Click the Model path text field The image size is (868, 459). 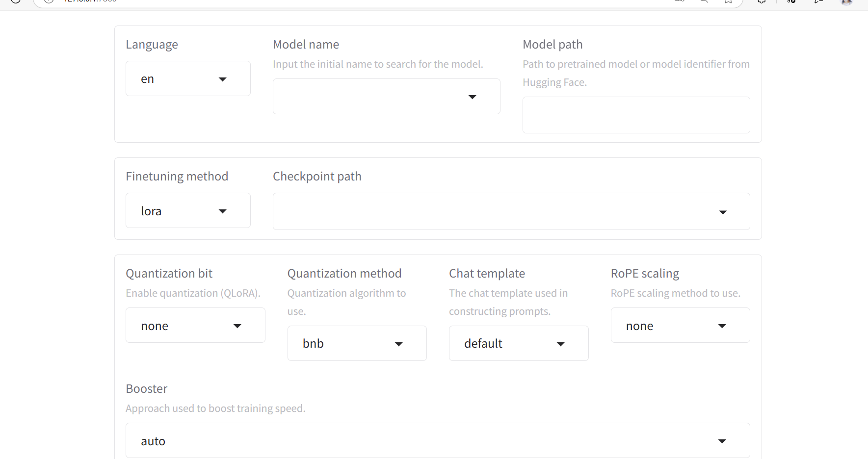636,115
